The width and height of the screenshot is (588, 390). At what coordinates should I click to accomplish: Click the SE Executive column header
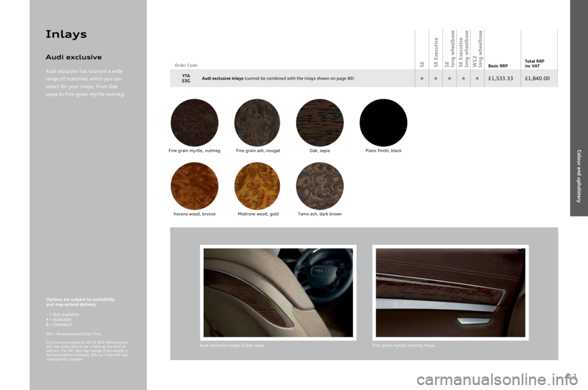(435, 52)
